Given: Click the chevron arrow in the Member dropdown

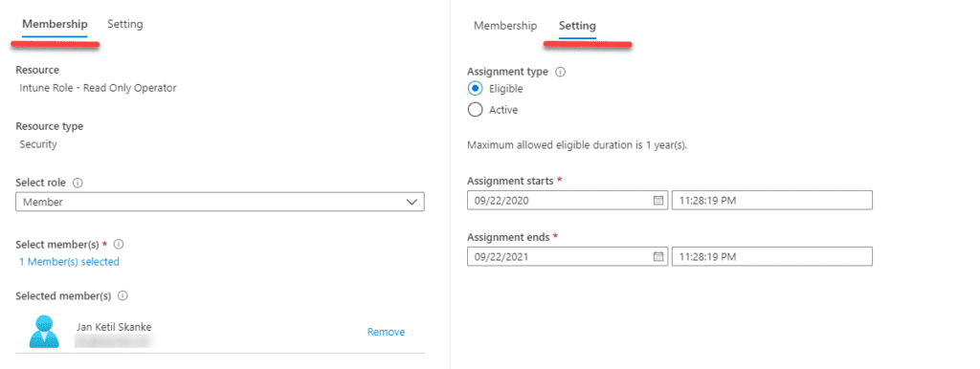Looking at the screenshot, I should tap(412, 202).
